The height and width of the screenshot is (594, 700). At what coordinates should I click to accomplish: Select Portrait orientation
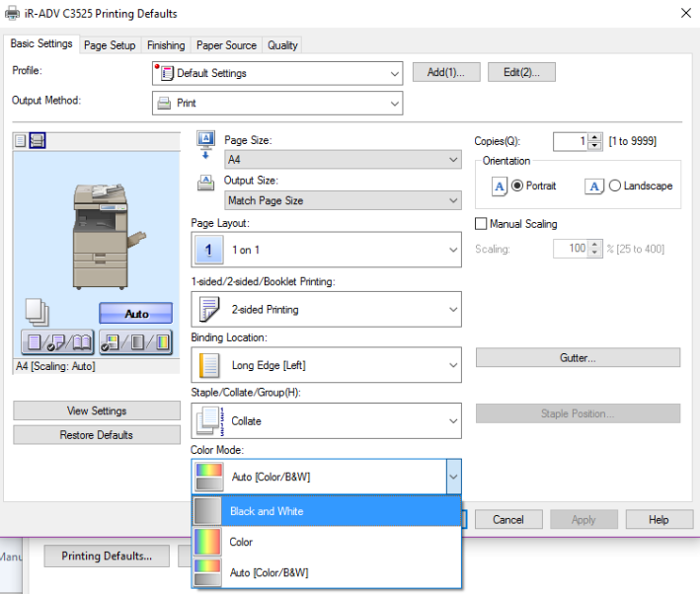517,186
